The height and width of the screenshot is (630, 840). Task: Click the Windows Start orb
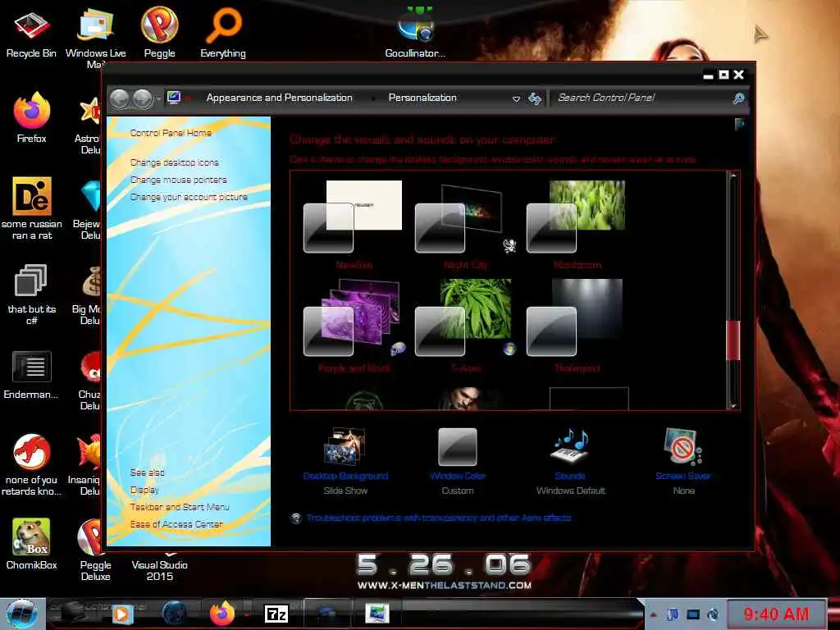(x=21, y=614)
